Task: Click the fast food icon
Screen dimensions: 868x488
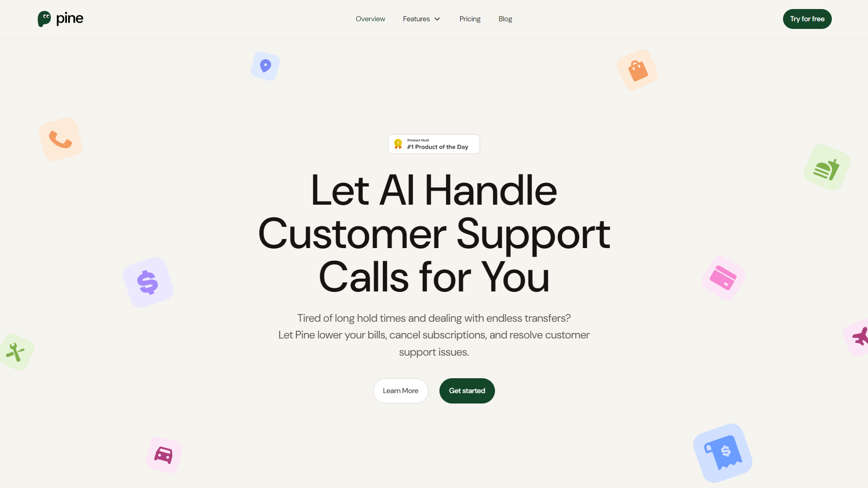Action: 828,168
